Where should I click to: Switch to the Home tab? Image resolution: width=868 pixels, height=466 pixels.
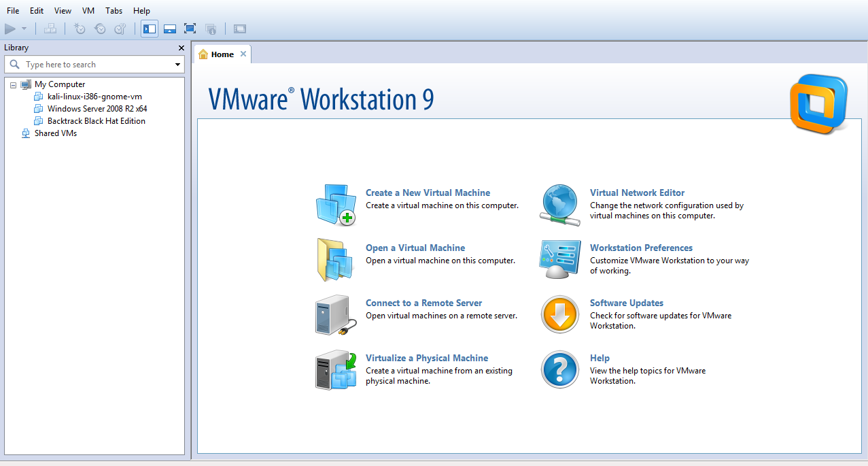222,54
